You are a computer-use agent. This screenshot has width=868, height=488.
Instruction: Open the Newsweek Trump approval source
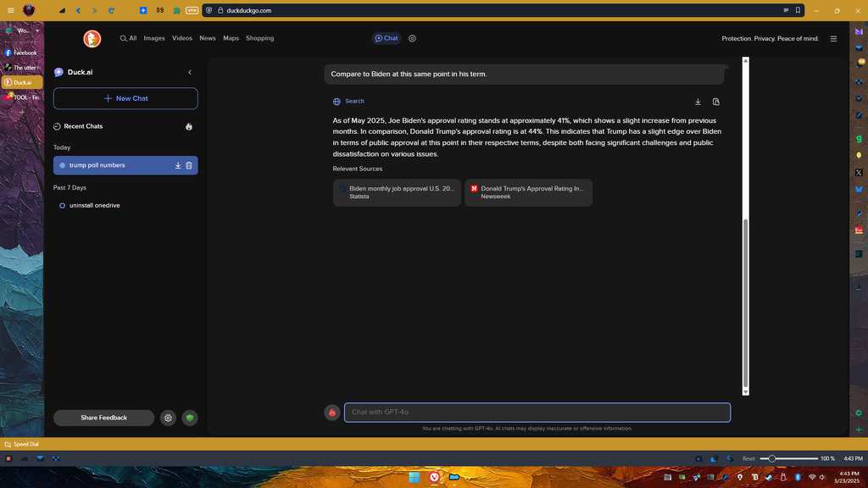pyautogui.click(x=528, y=192)
